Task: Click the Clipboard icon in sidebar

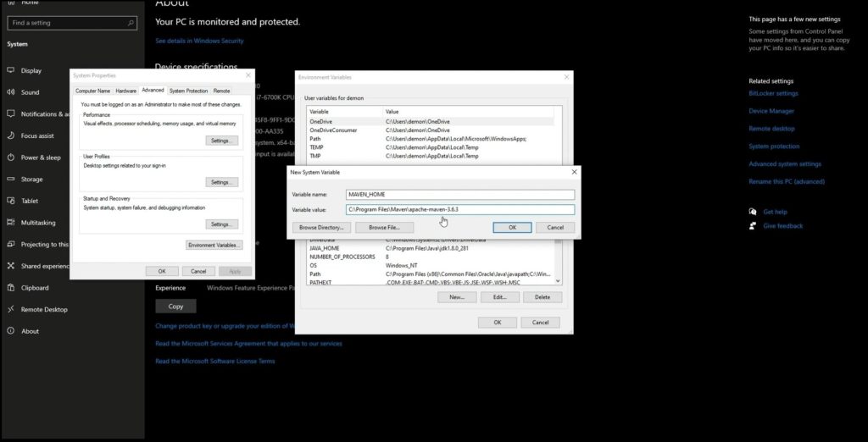Action: (x=10, y=288)
